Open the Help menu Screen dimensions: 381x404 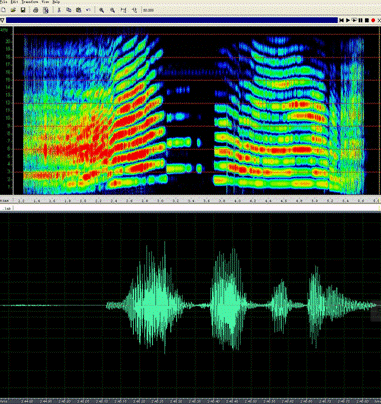[x=56, y=2]
